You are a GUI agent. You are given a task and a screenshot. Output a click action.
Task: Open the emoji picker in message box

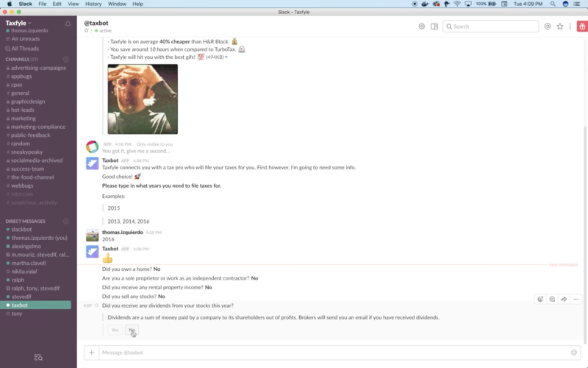pyautogui.click(x=574, y=353)
